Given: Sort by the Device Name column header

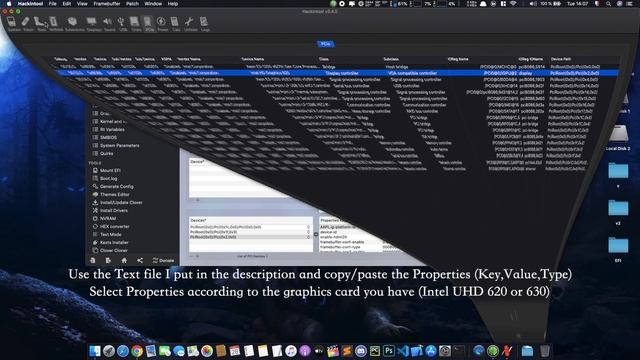Looking at the screenshot, I should [x=253, y=59].
